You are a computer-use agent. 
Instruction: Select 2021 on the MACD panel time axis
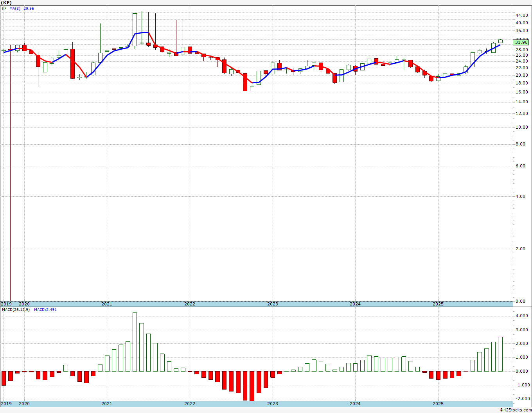pos(107,404)
